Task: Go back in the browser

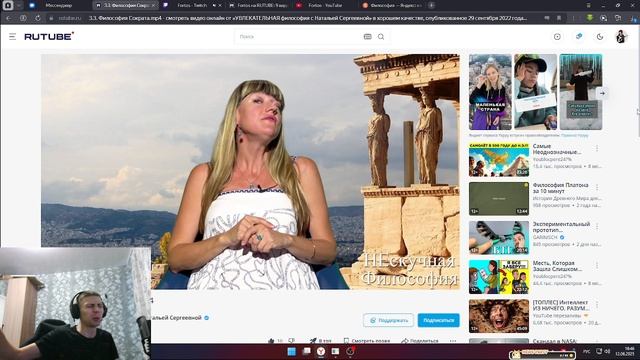Action: [9, 18]
